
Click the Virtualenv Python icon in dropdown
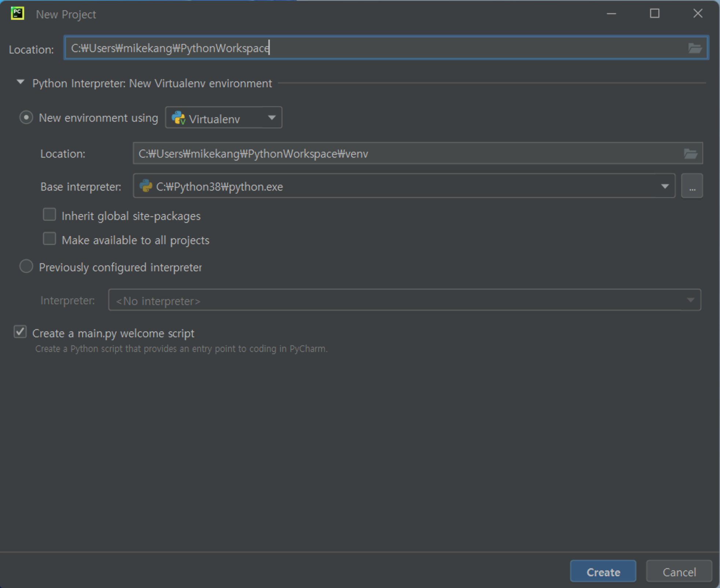pyautogui.click(x=179, y=118)
